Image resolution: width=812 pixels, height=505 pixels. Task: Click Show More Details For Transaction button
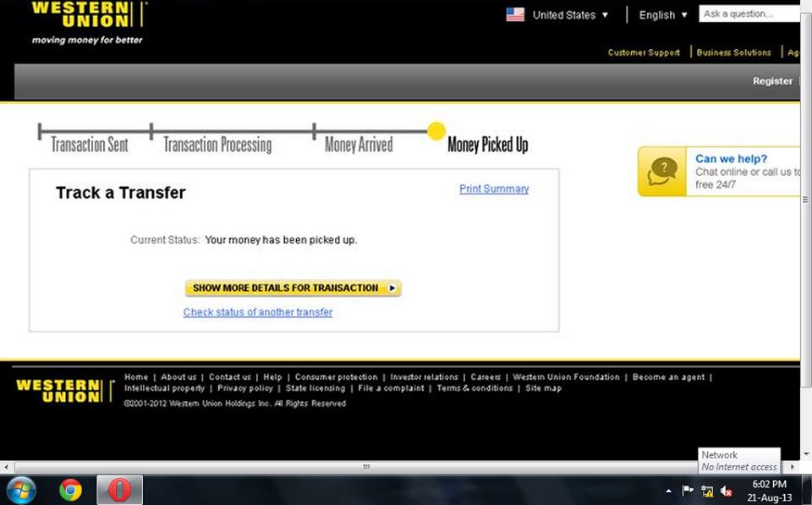294,288
